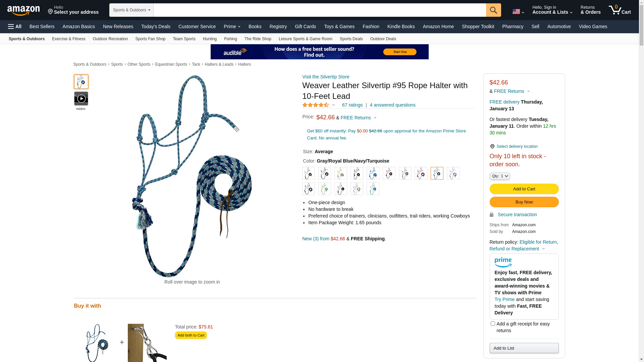Image resolution: width=644 pixels, height=362 pixels.
Task: Open the Sports & Outdoors search category dropdown
Action: 131,10
